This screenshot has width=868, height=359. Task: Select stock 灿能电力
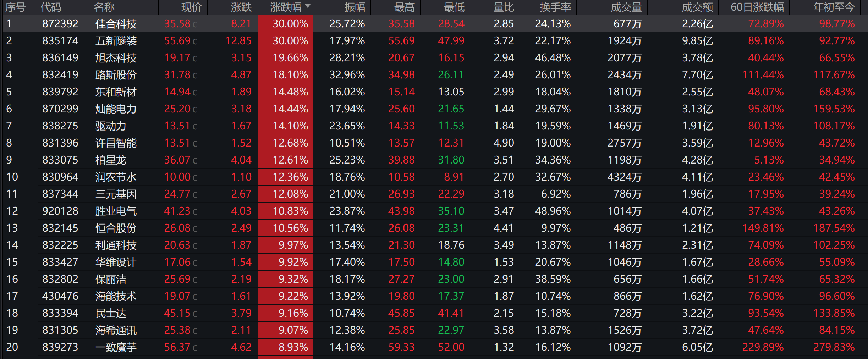[x=116, y=109]
